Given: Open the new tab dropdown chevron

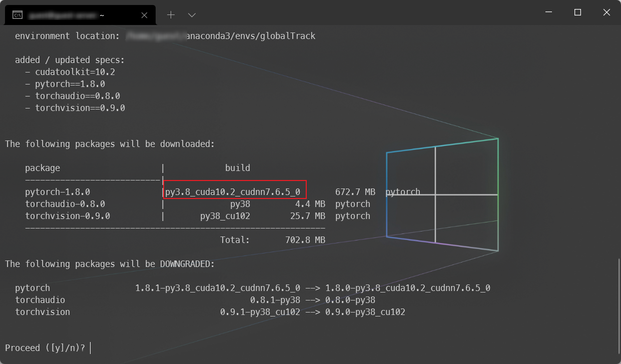Looking at the screenshot, I should tap(192, 15).
